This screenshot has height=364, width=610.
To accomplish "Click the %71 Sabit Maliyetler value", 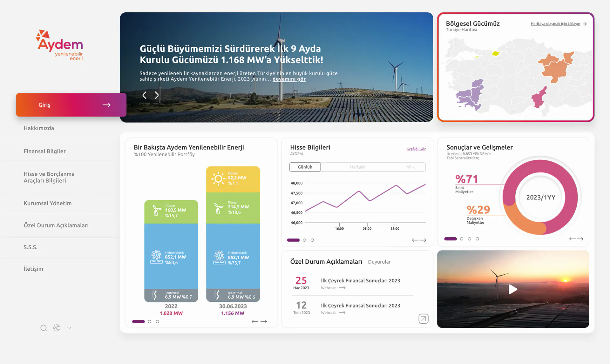I will (x=466, y=179).
